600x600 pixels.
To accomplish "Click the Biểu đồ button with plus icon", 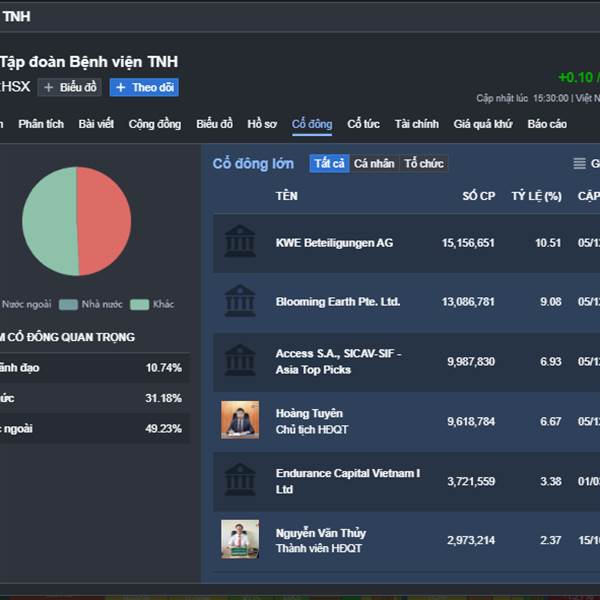I will point(70,87).
